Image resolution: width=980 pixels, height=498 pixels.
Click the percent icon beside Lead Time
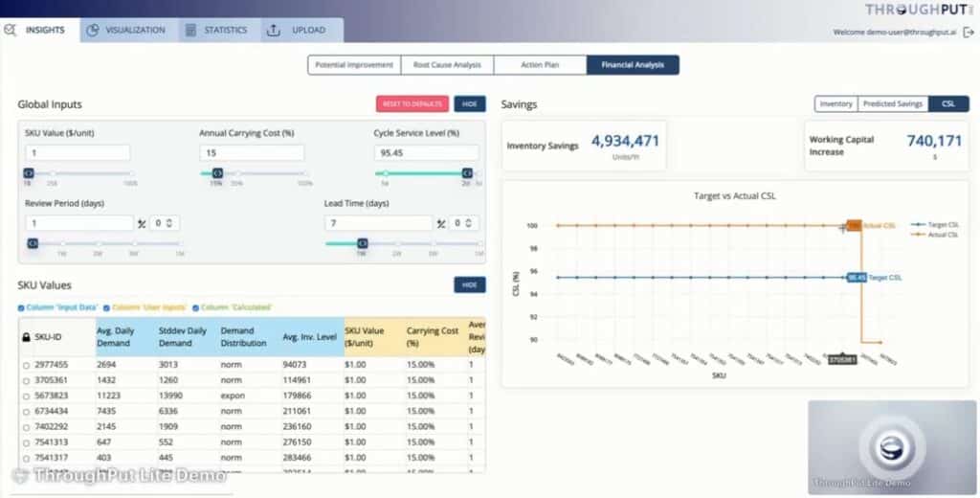(440, 223)
